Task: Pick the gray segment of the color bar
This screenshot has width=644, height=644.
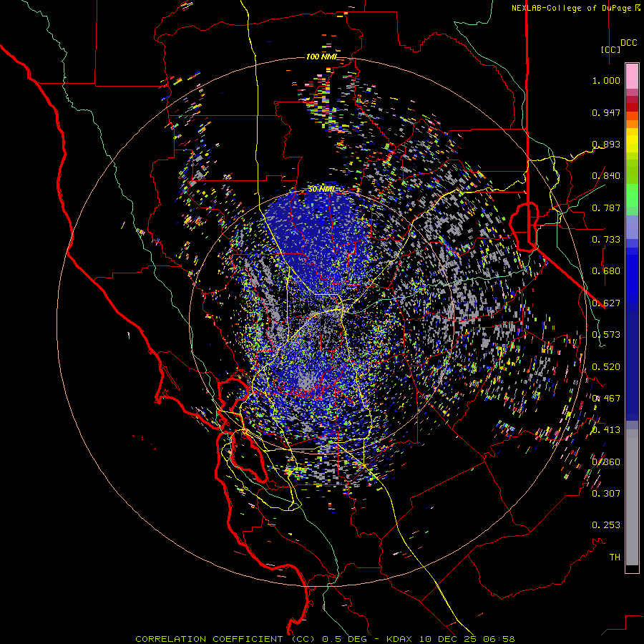Action: coord(632,497)
